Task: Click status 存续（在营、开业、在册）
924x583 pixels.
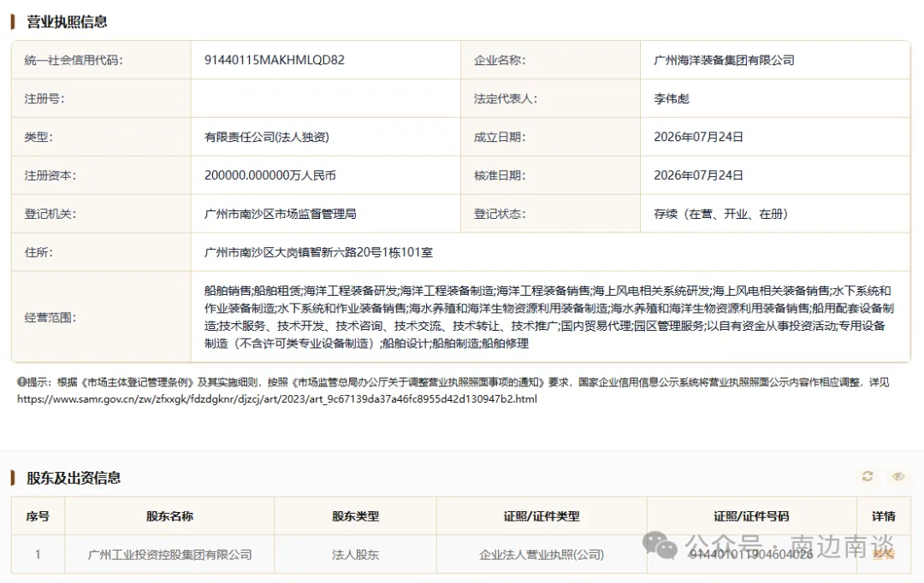Action: 720,214
